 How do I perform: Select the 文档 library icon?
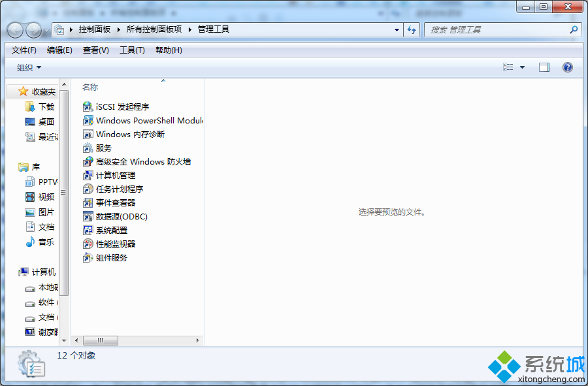point(30,227)
